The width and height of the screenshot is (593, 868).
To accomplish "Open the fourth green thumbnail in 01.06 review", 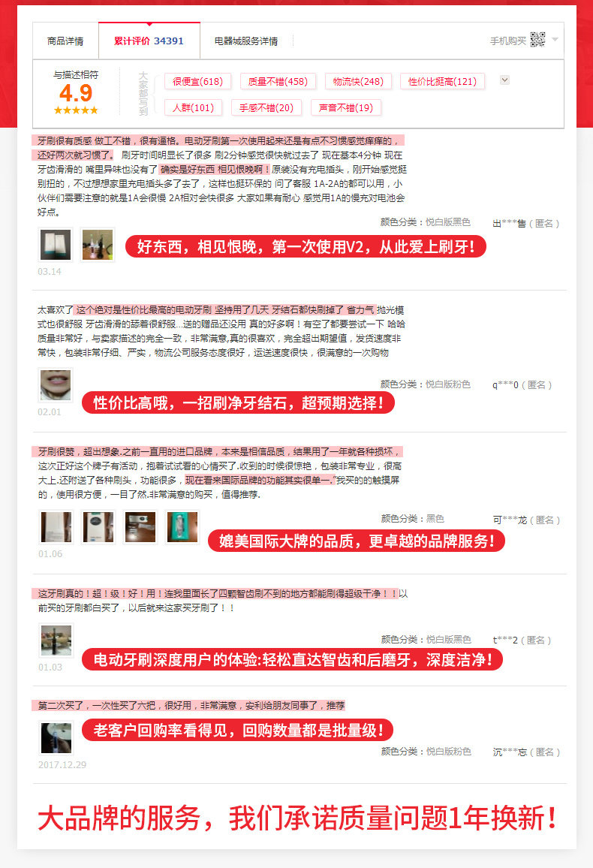I will 182,526.
